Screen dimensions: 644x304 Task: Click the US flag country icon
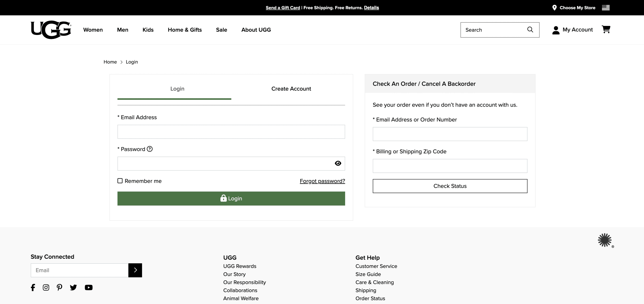606,8
